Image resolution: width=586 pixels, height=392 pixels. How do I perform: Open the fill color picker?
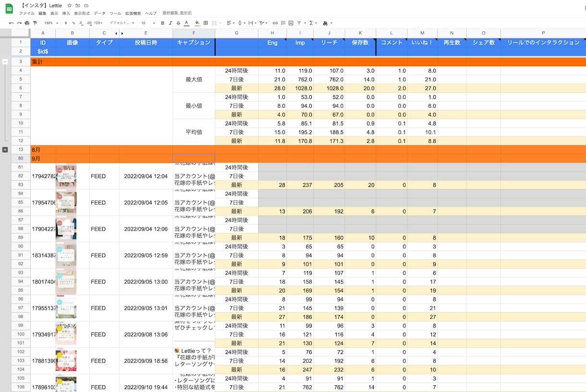[x=197, y=23]
